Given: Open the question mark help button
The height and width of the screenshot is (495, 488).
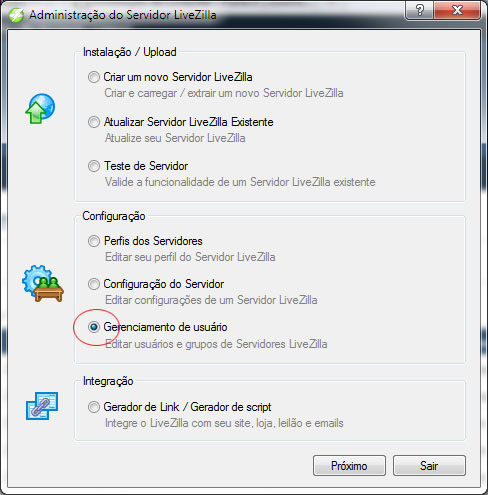Looking at the screenshot, I should 419,10.
